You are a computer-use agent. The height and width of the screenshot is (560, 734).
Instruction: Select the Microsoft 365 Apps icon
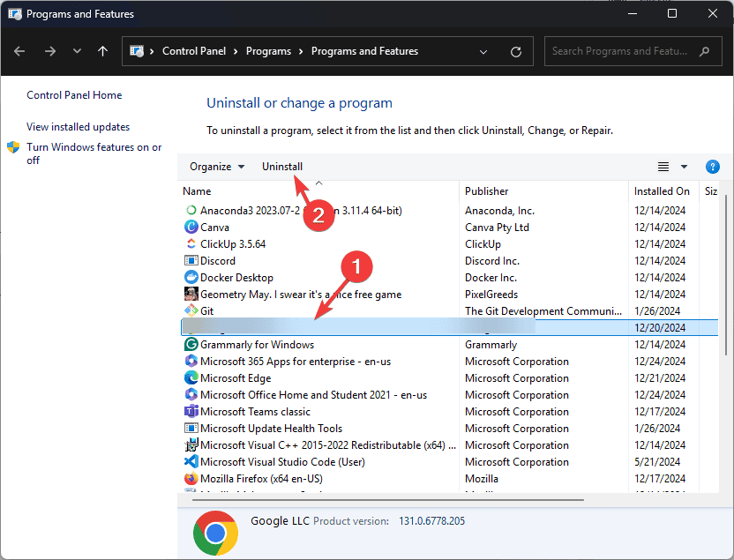[191, 361]
